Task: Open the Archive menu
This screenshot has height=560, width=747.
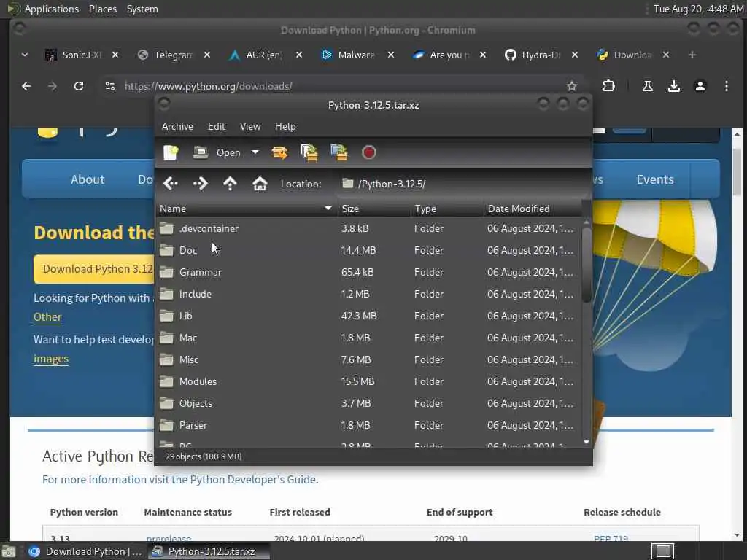Action: point(178,126)
